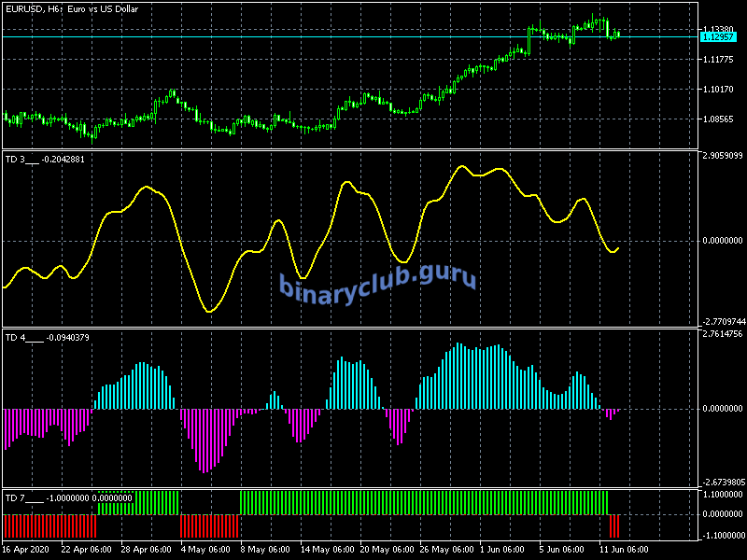Viewport: 747px width, 560px height.
Task: Click the -2.7709744 scale value in TD 3
Action: [x=722, y=320]
